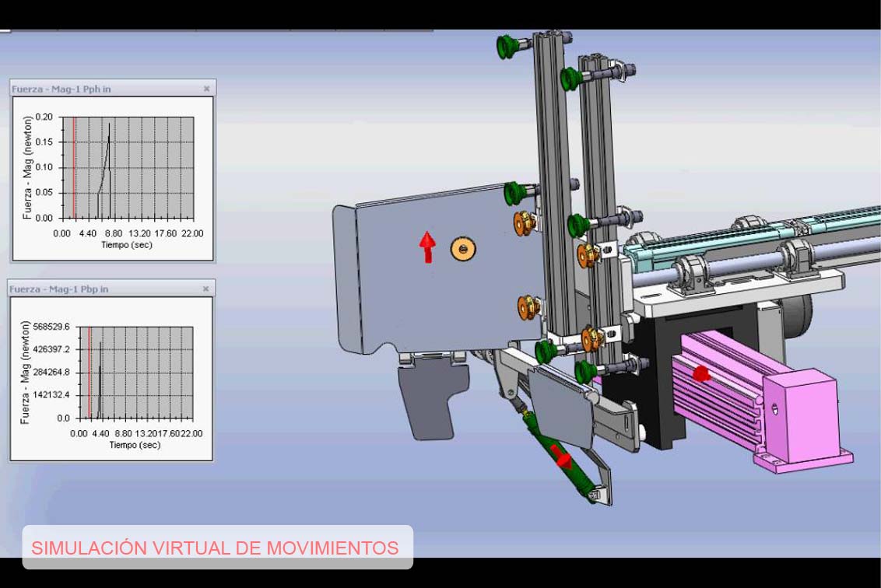The width and height of the screenshot is (881, 588).
Task: Click the 142132.4 axis value
Action: pyautogui.click(x=51, y=395)
